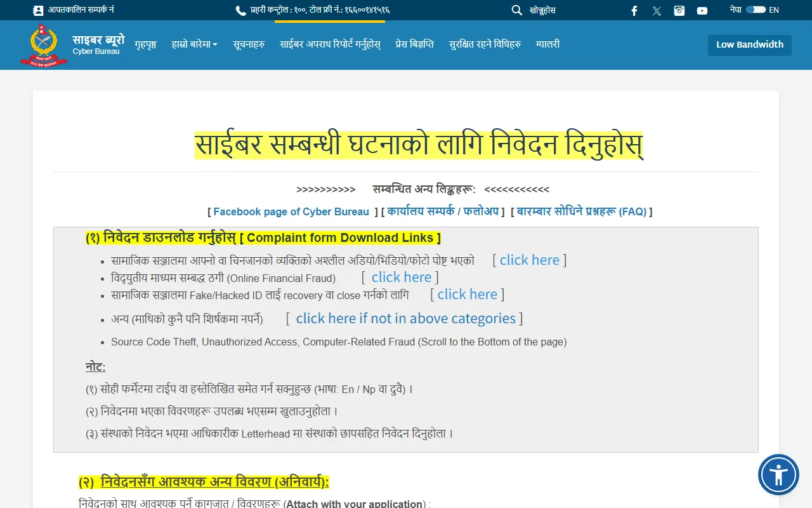Open the YouTube icon in the top bar
Screen dimensions: 812x508
coord(702,10)
